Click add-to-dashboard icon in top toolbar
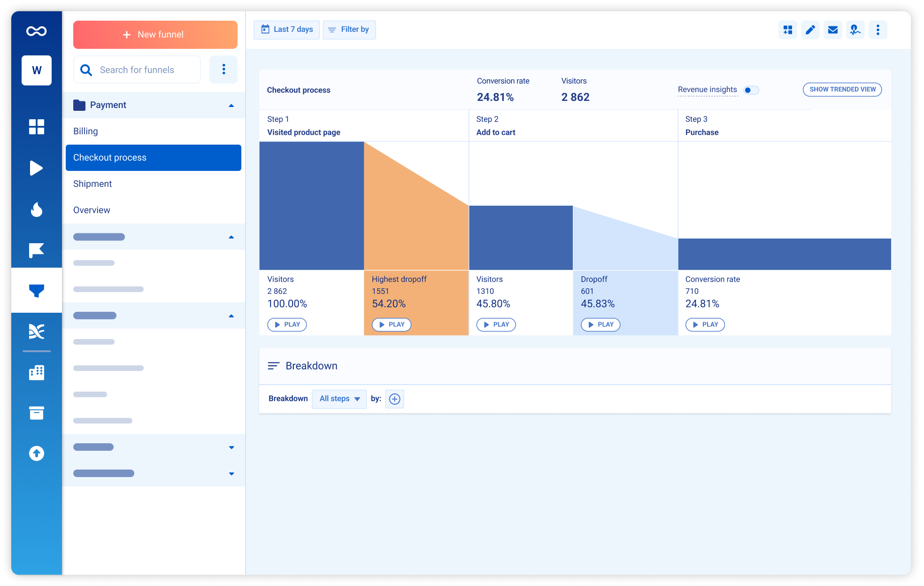Viewport: 924px width, 586px height. [x=788, y=30]
